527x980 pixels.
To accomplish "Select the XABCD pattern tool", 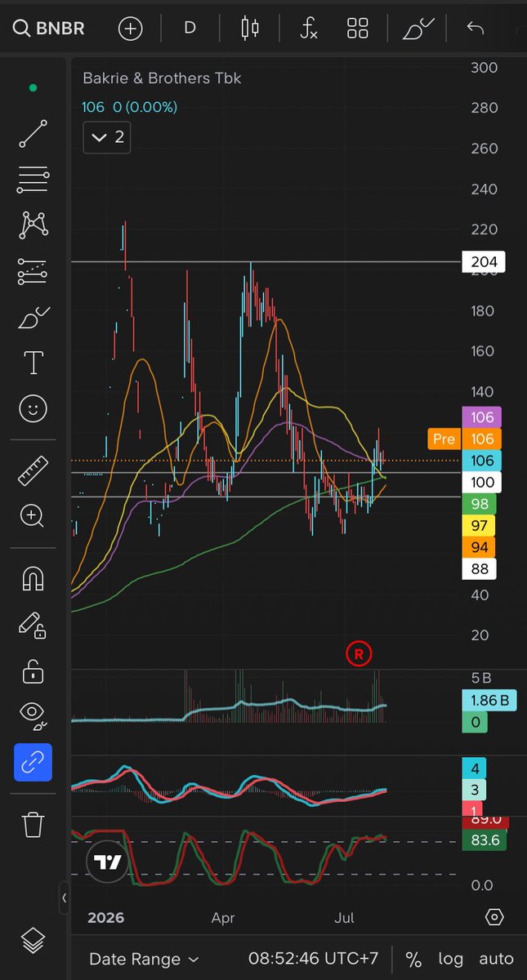I will pyautogui.click(x=33, y=225).
